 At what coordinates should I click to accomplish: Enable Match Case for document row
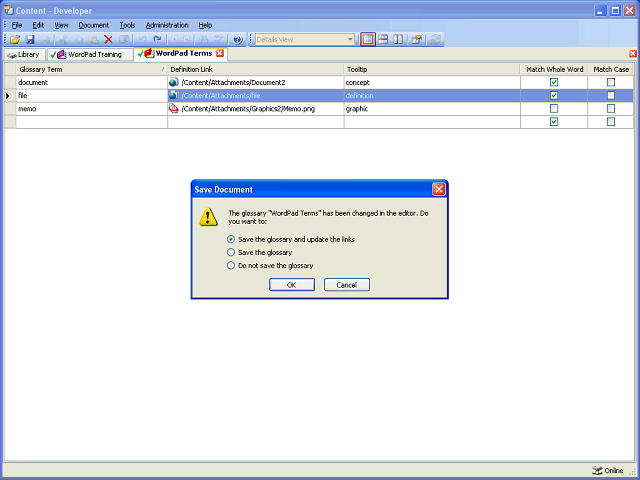(x=611, y=82)
